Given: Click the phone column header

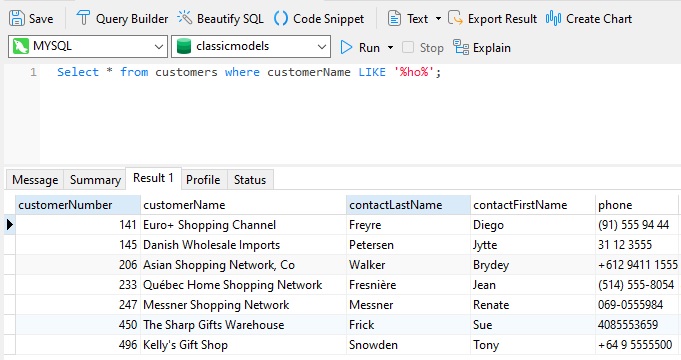Looking at the screenshot, I should [638, 205].
